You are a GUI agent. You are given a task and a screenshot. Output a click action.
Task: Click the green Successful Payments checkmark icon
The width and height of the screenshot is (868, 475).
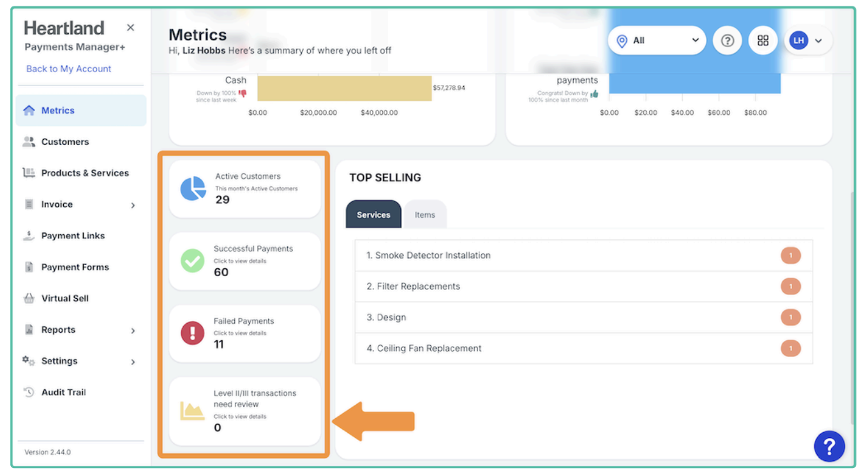pos(193,260)
